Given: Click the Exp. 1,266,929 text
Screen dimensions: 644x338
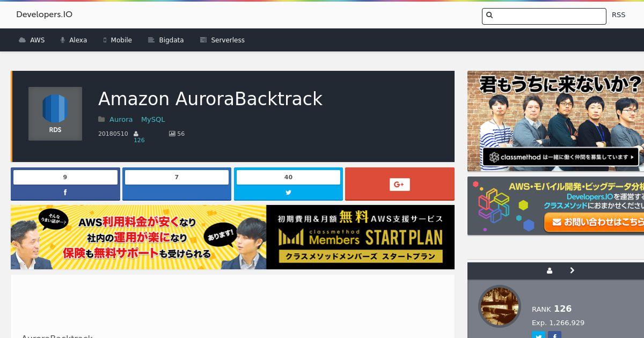Looking at the screenshot, I should (x=558, y=323).
